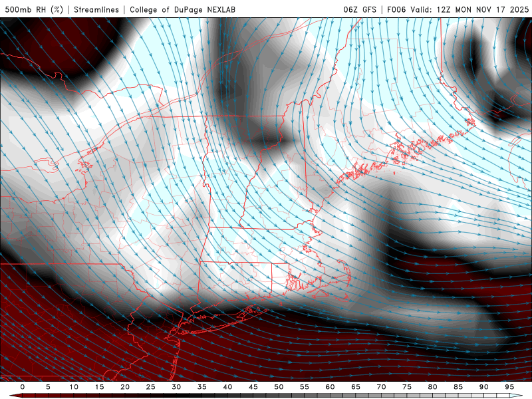The height and width of the screenshot is (399, 532).
Task: Select the 'F006' forecast hour text
Action: 396,9
